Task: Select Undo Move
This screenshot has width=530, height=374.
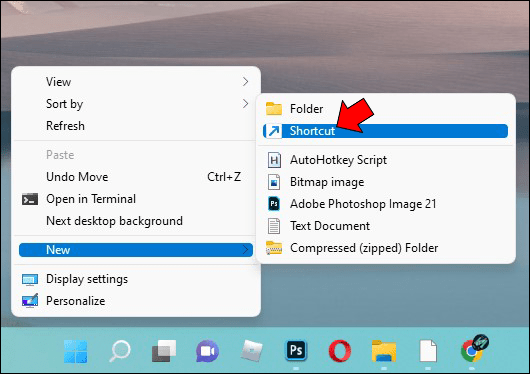Action: pyautogui.click(x=136, y=177)
